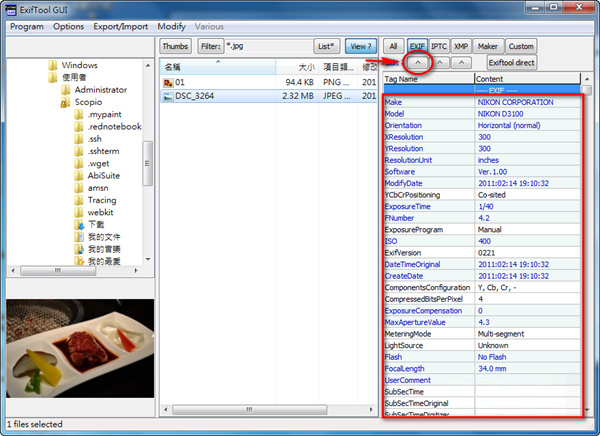Click the webkit folder icon
This screenshot has height=436, width=600.
[x=80, y=212]
